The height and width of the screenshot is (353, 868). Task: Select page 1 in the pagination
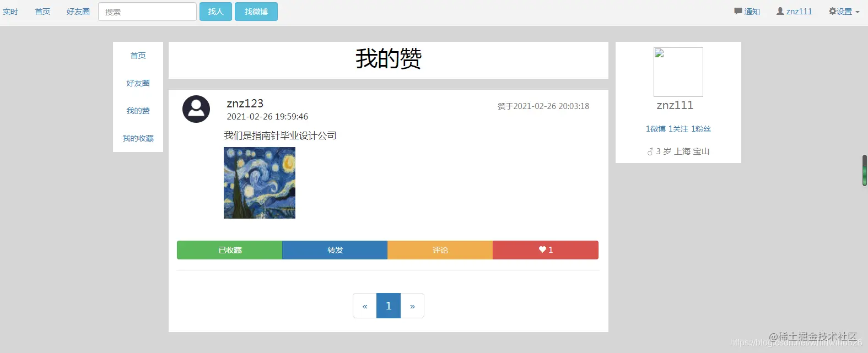pyautogui.click(x=389, y=306)
